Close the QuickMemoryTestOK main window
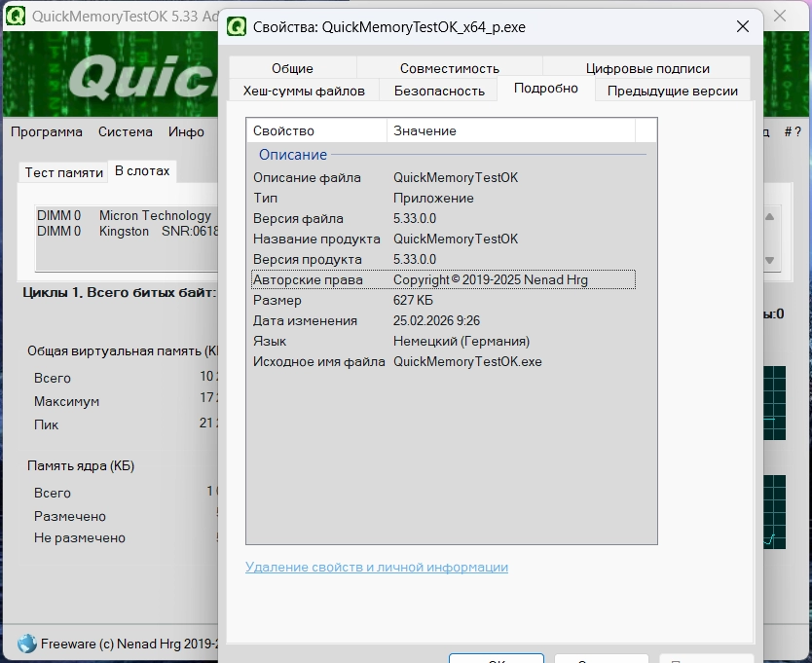Image resolution: width=812 pixels, height=663 pixels. [x=780, y=16]
